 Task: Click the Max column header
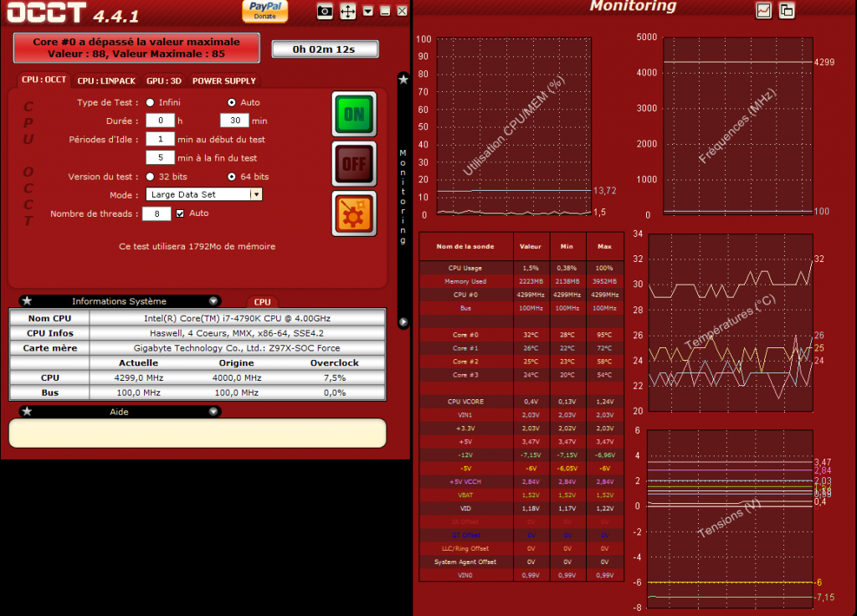(x=604, y=247)
